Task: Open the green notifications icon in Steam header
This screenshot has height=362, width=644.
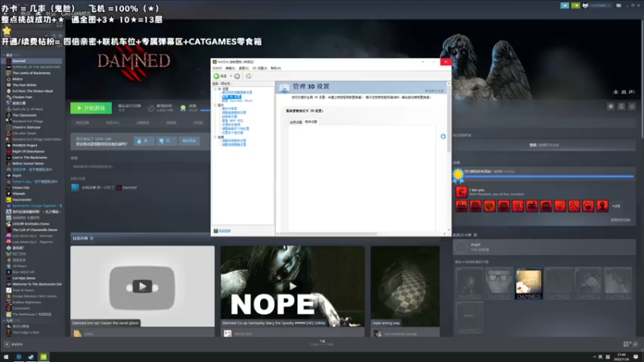Action: (576, 6)
